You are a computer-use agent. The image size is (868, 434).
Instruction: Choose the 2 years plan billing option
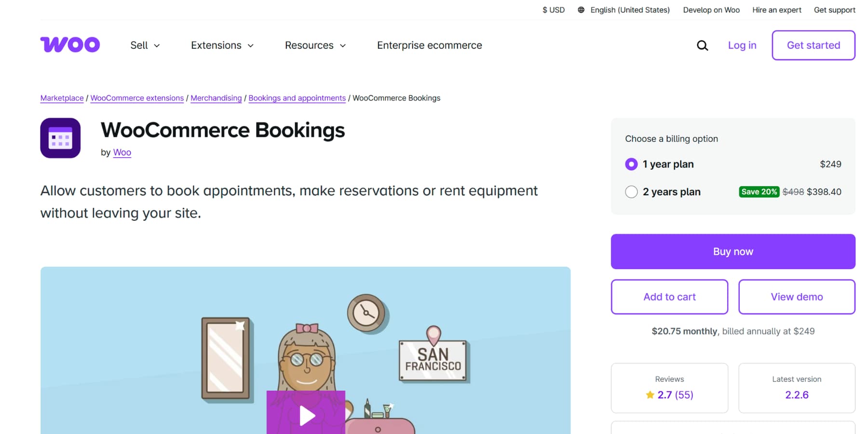(631, 191)
